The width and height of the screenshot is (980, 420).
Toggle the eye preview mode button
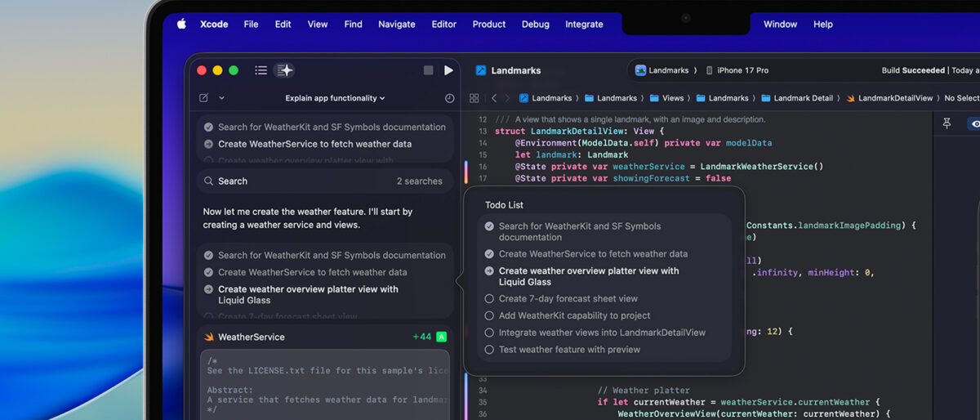point(973,123)
